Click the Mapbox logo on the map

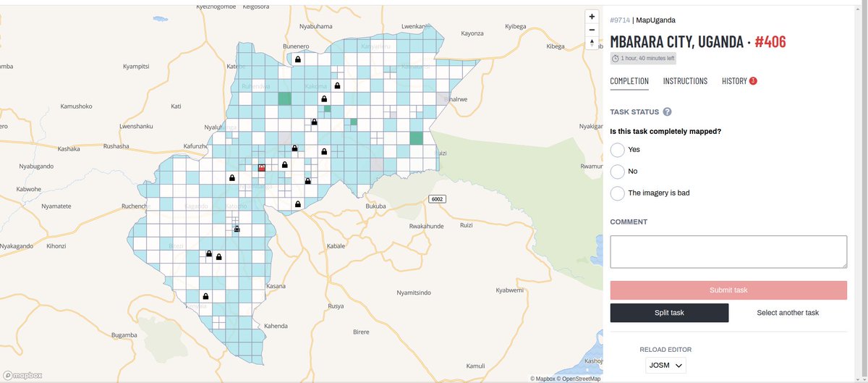tap(22, 376)
